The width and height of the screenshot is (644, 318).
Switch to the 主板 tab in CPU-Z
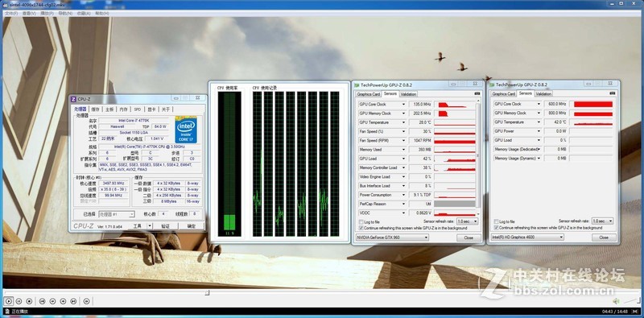pyautogui.click(x=109, y=109)
